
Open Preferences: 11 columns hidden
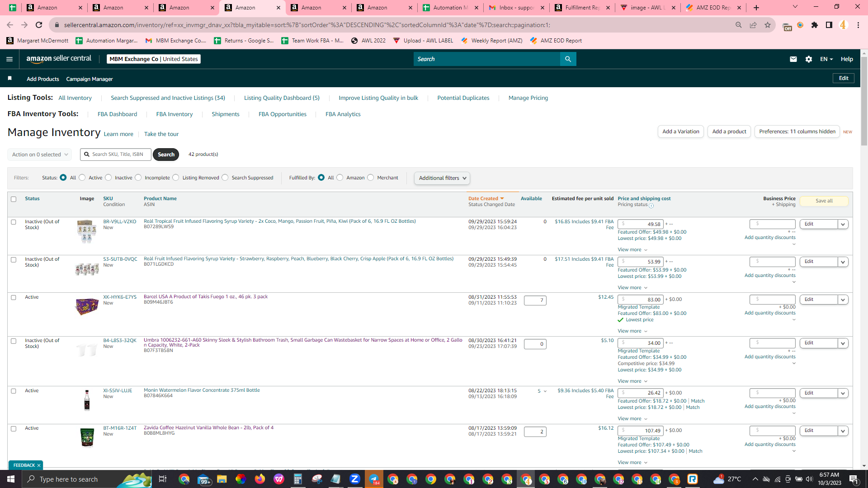point(797,131)
